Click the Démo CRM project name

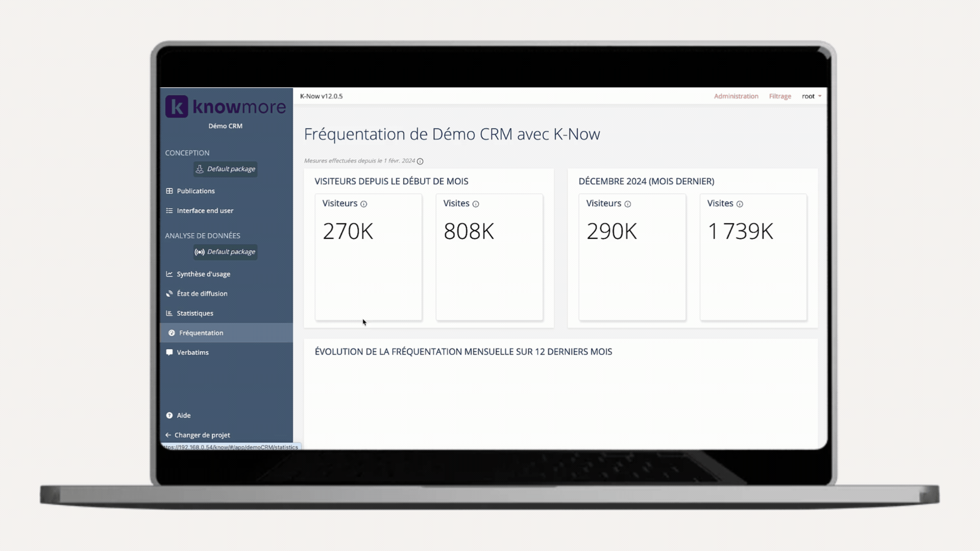pos(225,126)
